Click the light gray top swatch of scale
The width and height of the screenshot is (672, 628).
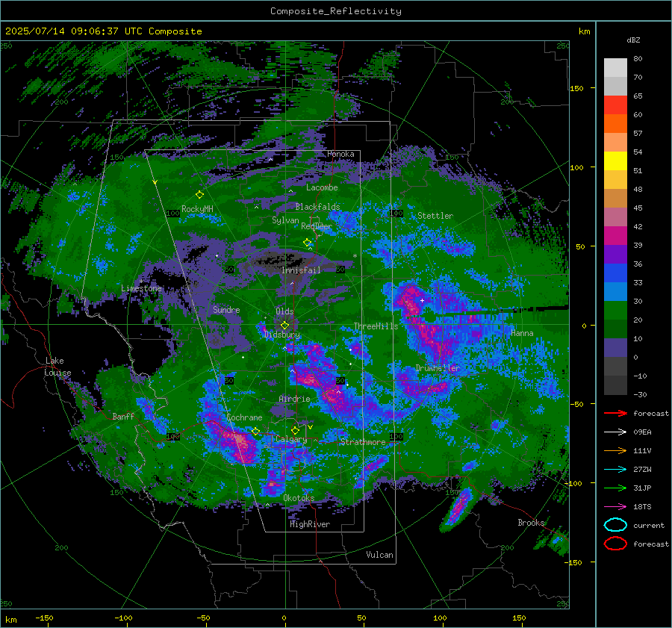pos(615,68)
